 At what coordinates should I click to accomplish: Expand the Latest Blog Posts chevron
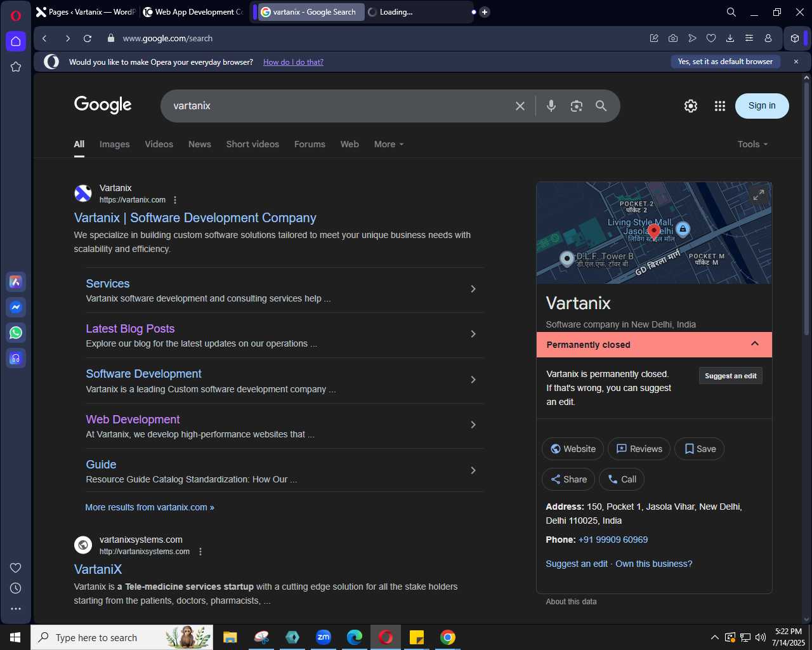[x=473, y=334]
